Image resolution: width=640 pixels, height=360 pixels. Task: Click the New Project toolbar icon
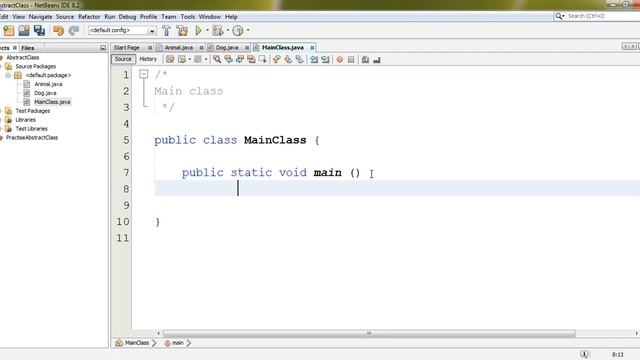9,31
